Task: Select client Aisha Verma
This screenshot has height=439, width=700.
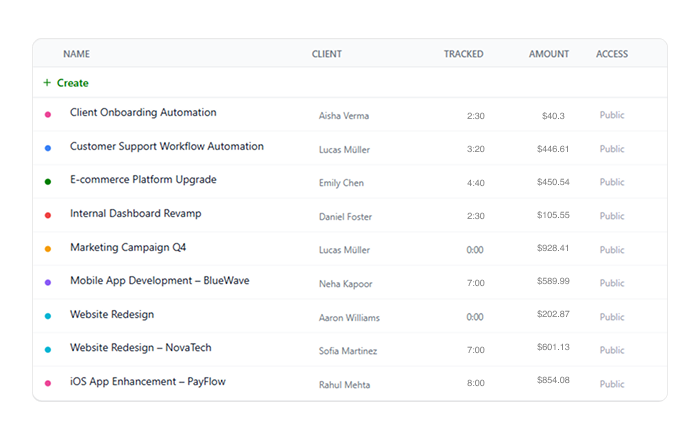Action: 344,116
